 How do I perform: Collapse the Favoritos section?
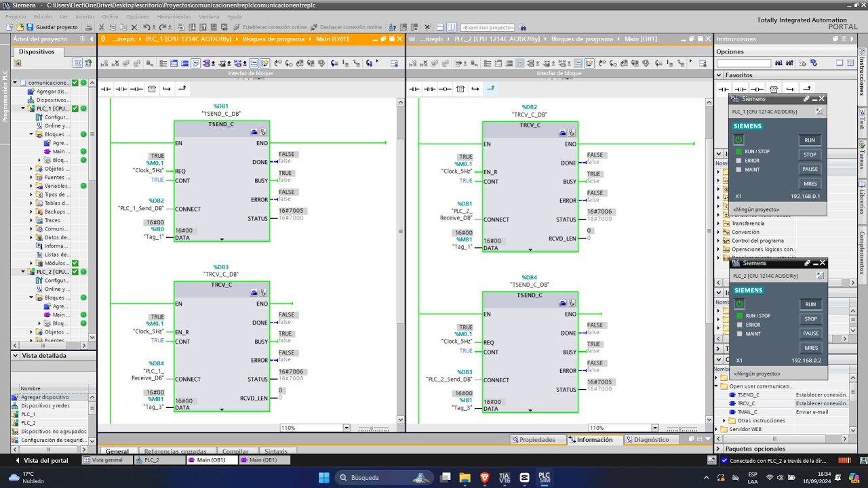[719, 75]
